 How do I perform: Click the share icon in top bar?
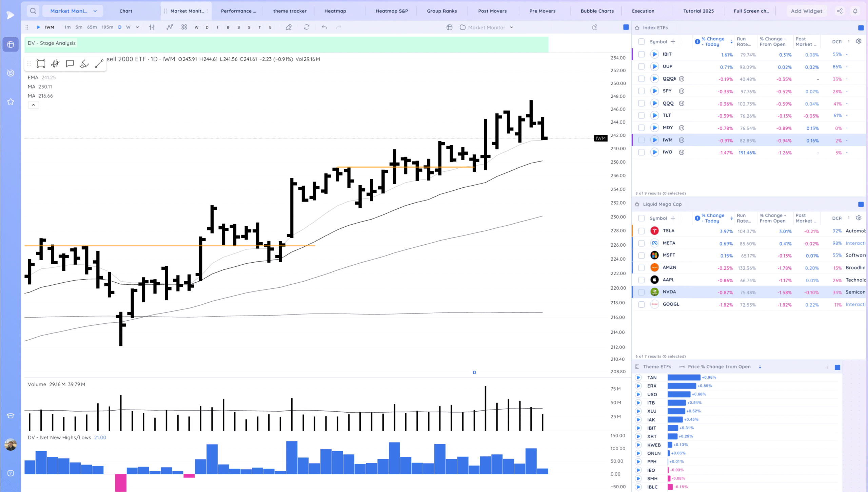coord(840,11)
